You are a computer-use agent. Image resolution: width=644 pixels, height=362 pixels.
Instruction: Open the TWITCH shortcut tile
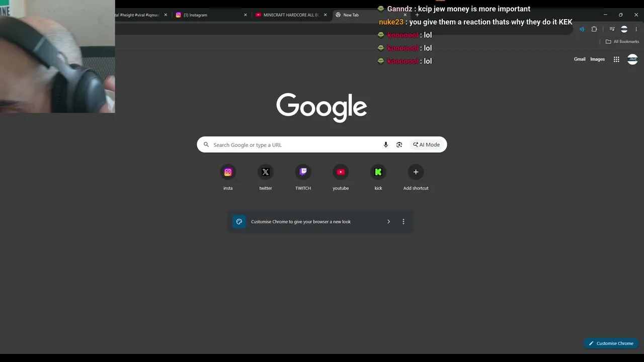tap(303, 177)
